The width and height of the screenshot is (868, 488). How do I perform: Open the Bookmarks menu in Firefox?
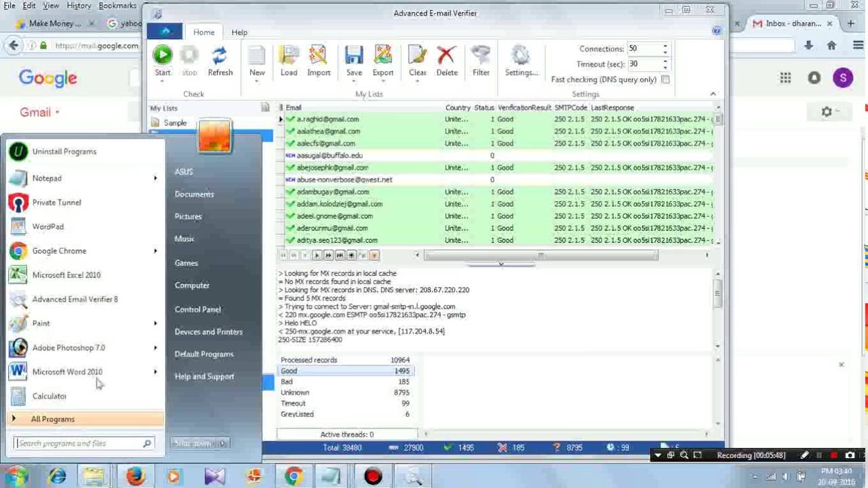(x=117, y=5)
